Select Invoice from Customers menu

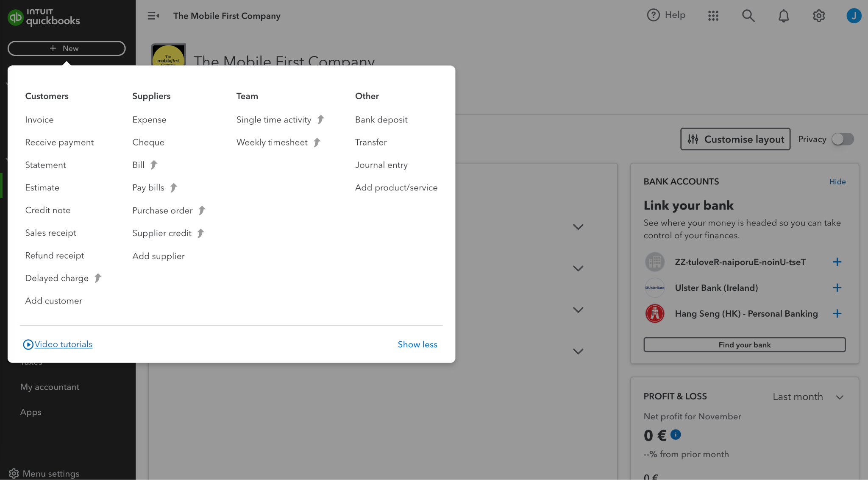[x=39, y=120]
